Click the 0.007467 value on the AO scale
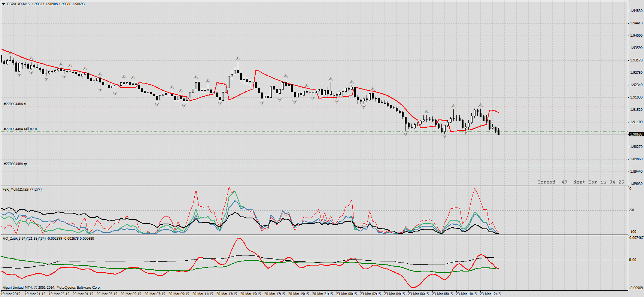The width and height of the screenshot is (644, 297). (636, 238)
